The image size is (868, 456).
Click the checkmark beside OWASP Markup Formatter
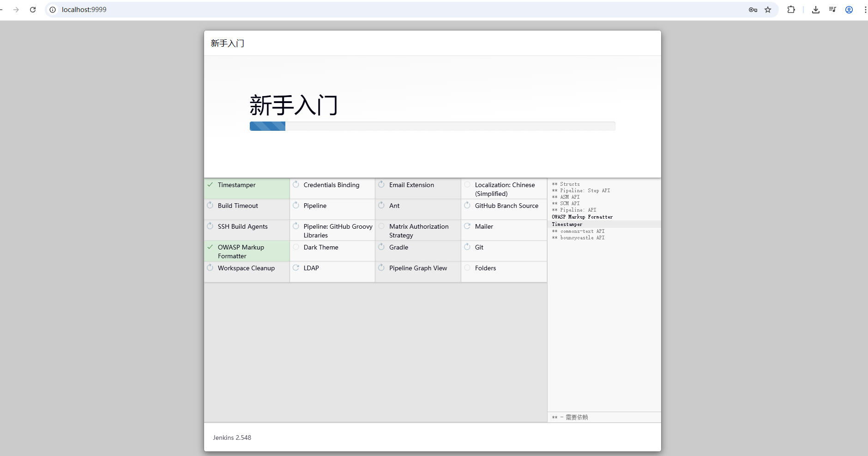pos(210,247)
